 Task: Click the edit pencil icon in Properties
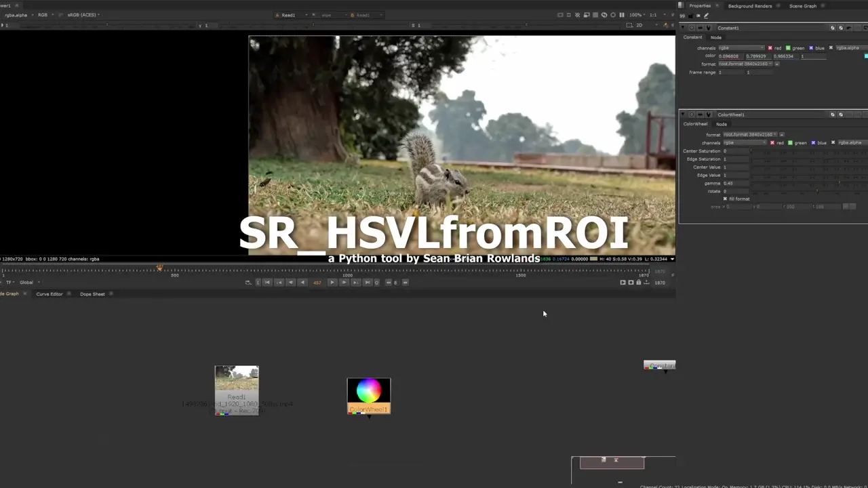[x=707, y=16]
